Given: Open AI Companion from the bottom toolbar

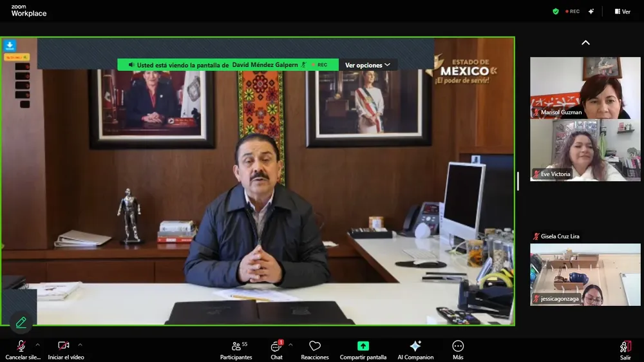Looking at the screenshot, I should point(415,348).
